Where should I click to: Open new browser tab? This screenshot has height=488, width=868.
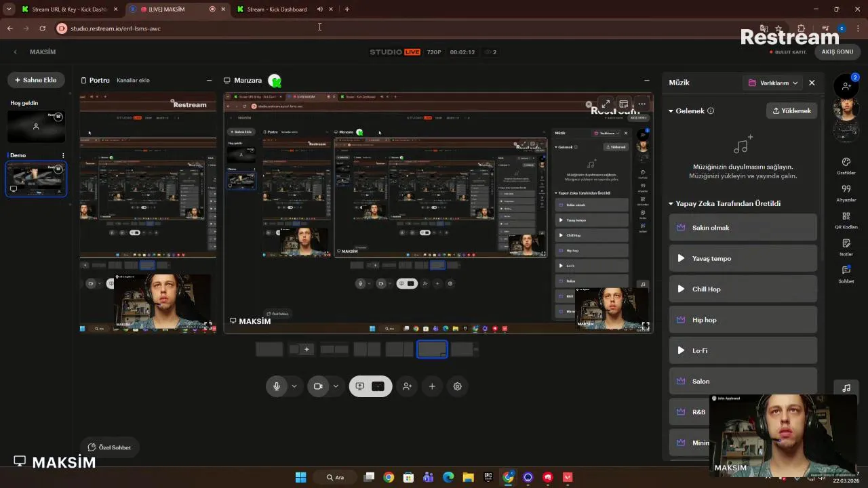(x=347, y=9)
